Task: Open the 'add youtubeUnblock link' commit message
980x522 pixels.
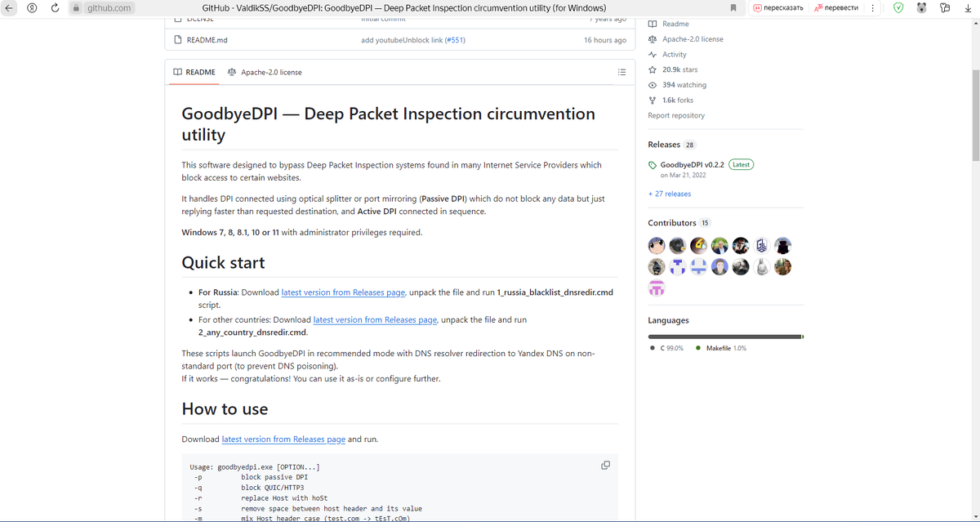Action: click(402, 40)
